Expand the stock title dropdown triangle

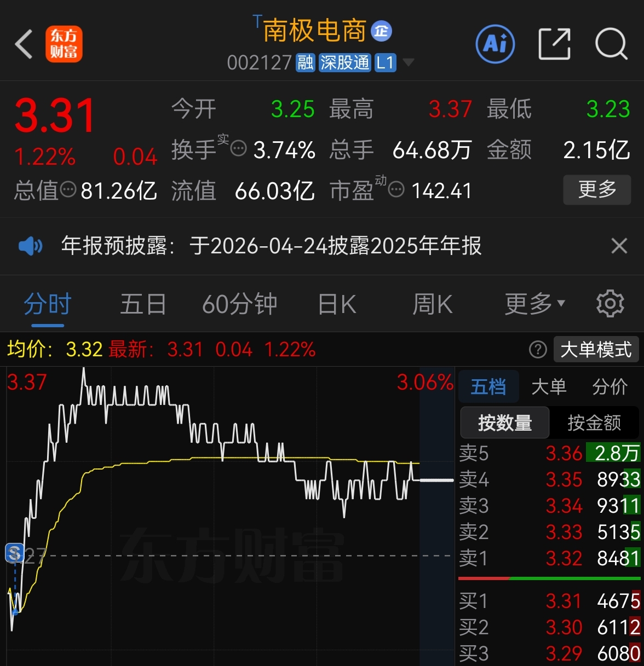click(x=408, y=63)
